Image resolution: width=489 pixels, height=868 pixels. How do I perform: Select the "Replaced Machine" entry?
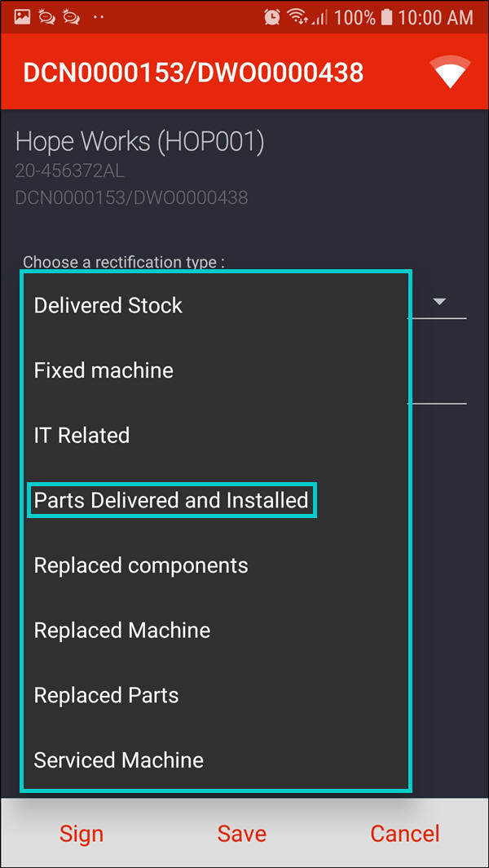point(122,631)
